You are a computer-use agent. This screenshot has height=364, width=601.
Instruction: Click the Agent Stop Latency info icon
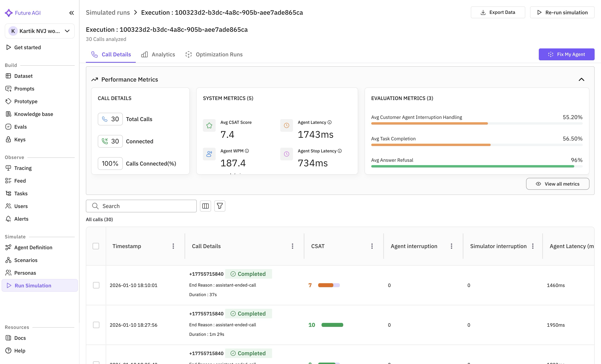tap(340, 151)
